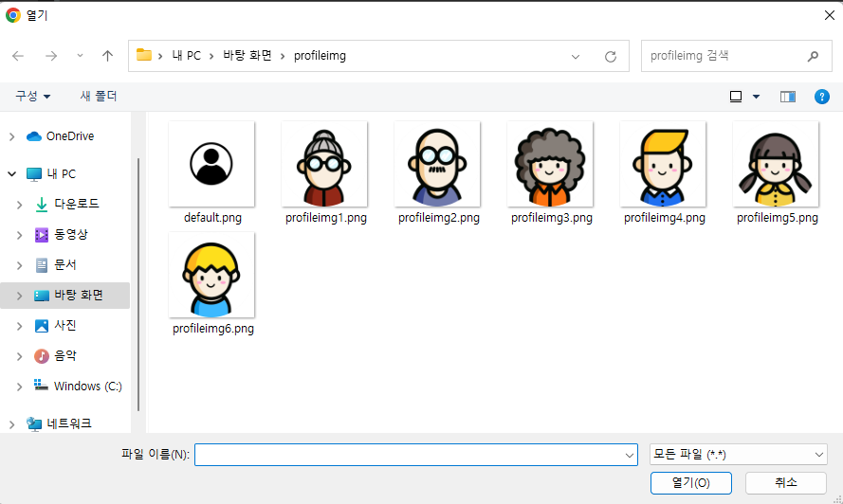The height and width of the screenshot is (504, 843).
Task: Select 'profileimg' breadcrumb in address bar
Action: coord(320,56)
